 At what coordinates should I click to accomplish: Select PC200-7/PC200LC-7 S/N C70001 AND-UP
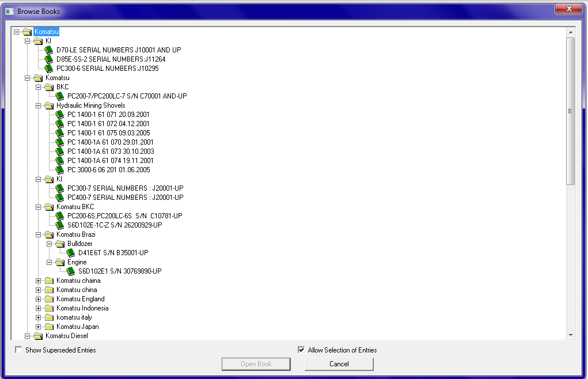pyautogui.click(x=127, y=96)
